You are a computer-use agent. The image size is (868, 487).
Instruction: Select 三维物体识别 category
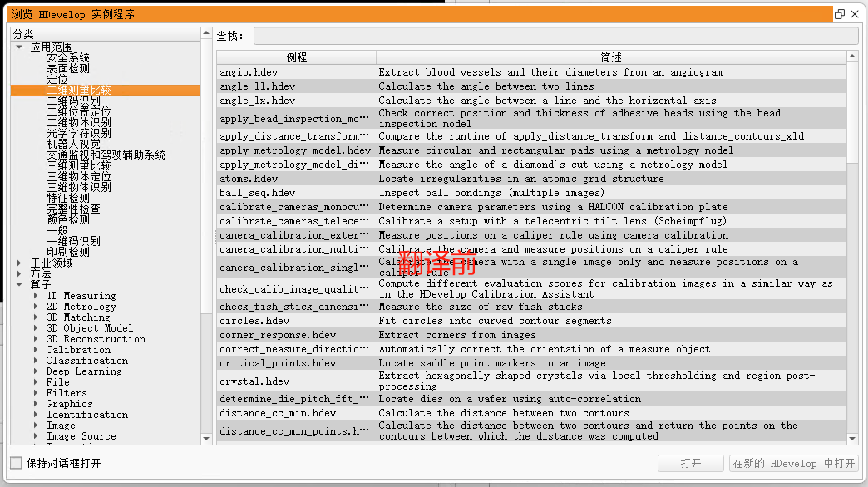click(79, 187)
